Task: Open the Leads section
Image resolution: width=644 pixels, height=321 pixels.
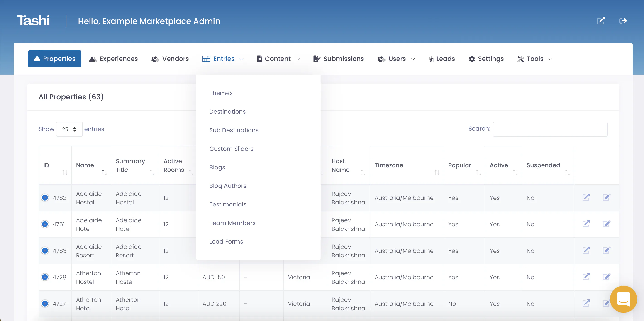Action: (x=442, y=59)
